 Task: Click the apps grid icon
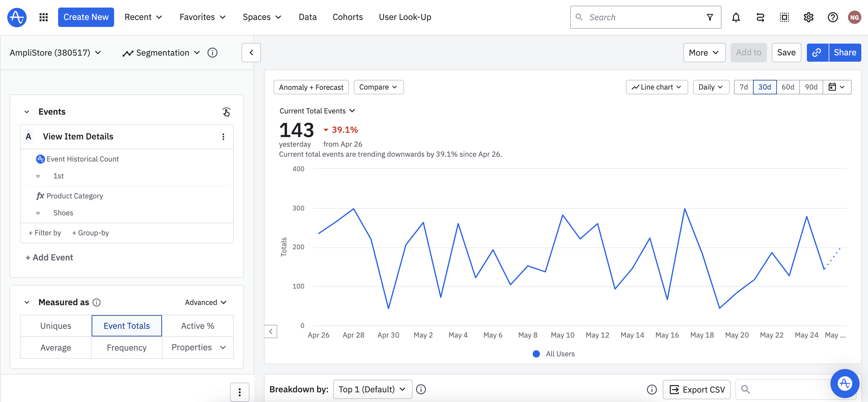point(44,17)
